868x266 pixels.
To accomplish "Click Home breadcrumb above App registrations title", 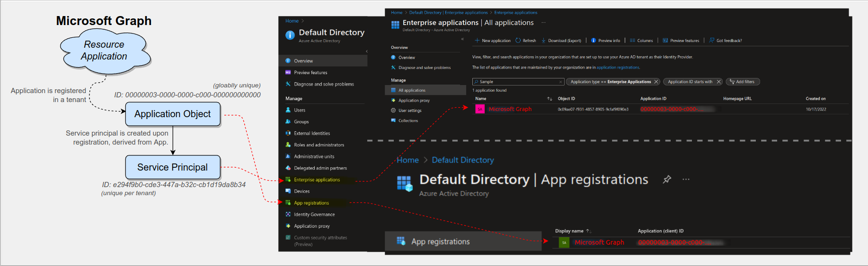I will [x=407, y=160].
